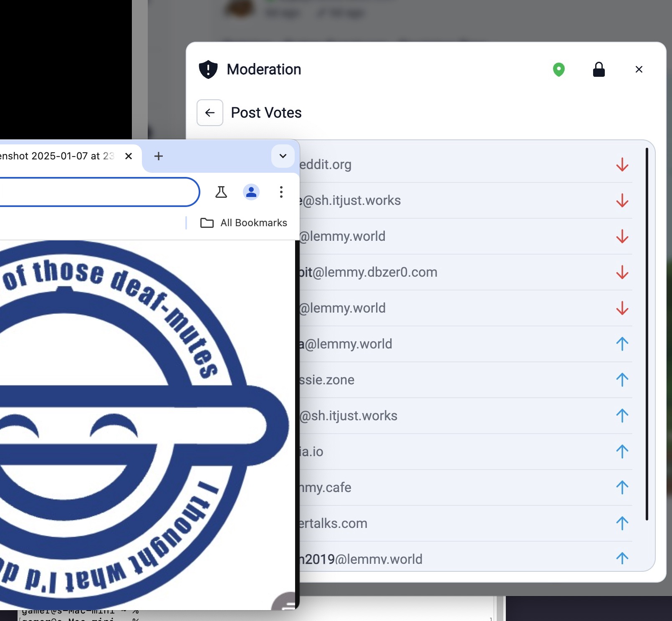Open the Chrome three-dot menu
Viewport: 672px width, 621px height.
click(281, 192)
